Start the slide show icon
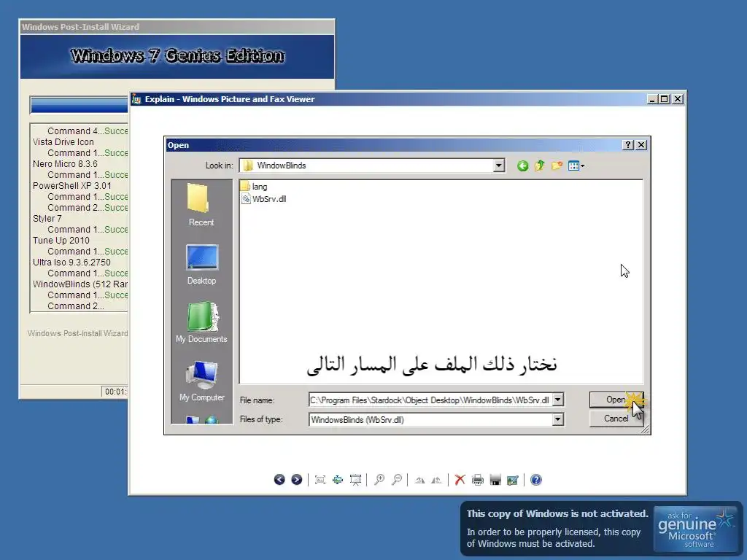The width and height of the screenshot is (747, 560). pos(355,480)
